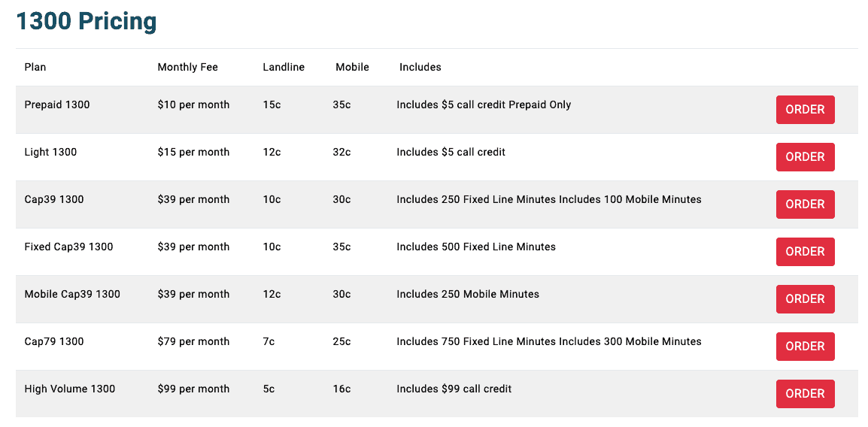Click the High Volume 1300 plan name
Image resolution: width=868 pixels, height=427 pixels.
(x=70, y=389)
